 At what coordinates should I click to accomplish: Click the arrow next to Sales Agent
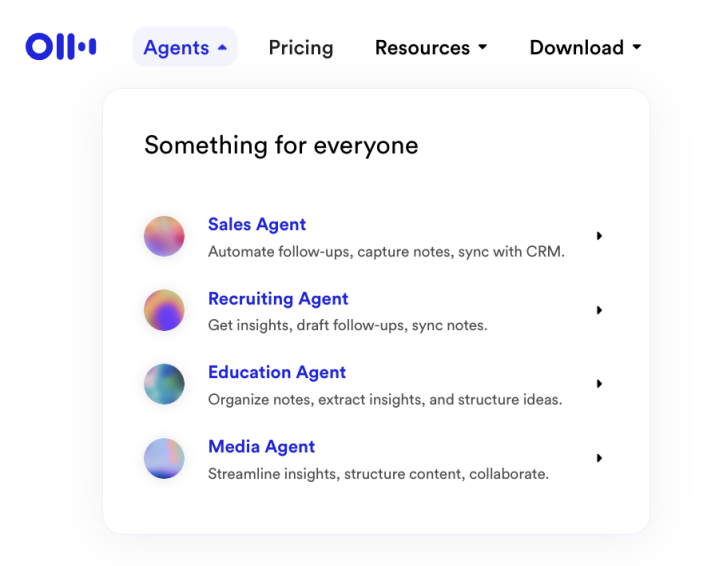(599, 236)
